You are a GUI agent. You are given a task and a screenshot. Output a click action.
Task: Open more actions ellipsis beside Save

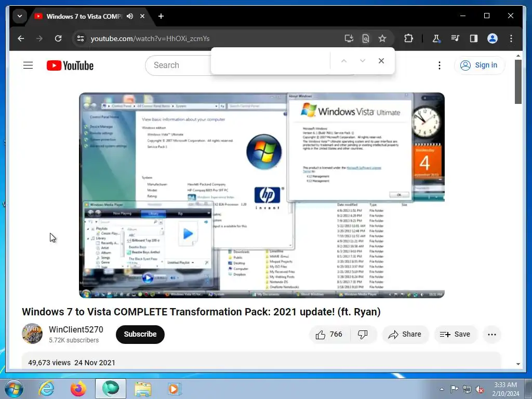tap(491, 335)
